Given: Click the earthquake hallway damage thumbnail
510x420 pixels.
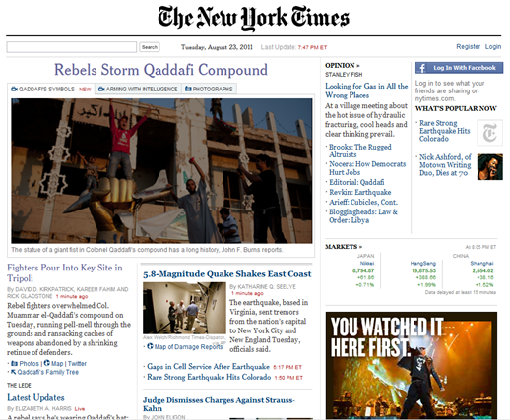Looking at the screenshot, I should point(184,308).
